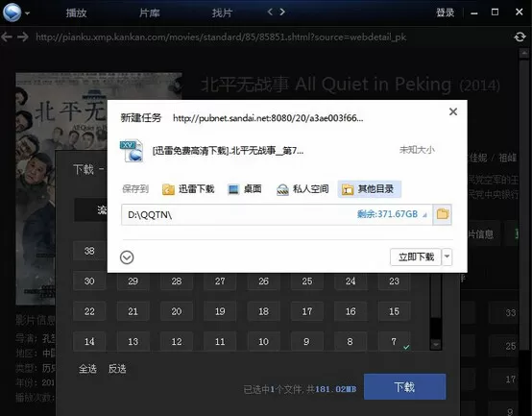Viewport: 532px width, 416px height.
Task: Go to previous tab with left chevron
Action: 270,12
